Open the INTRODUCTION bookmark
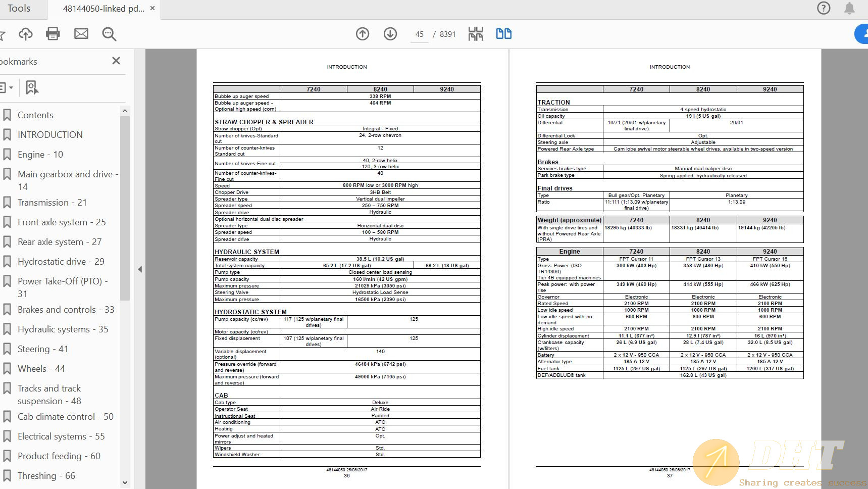 pyautogui.click(x=50, y=135)
